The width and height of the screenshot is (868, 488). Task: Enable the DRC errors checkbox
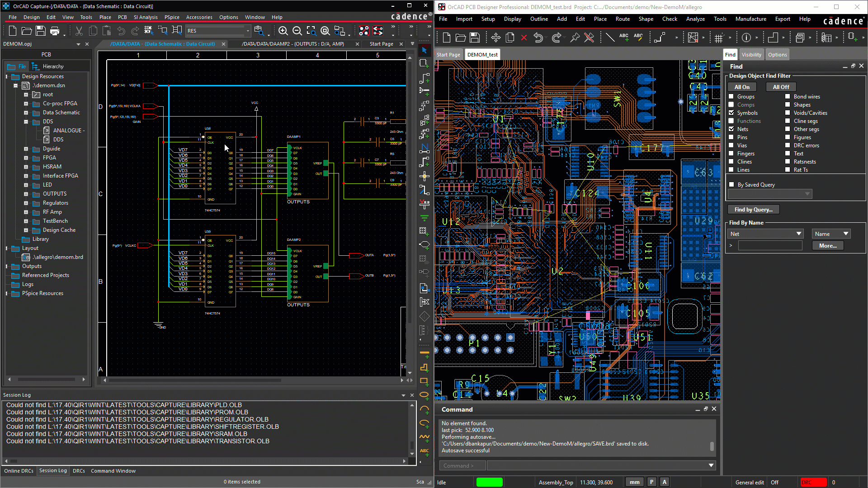pos(788,145)
